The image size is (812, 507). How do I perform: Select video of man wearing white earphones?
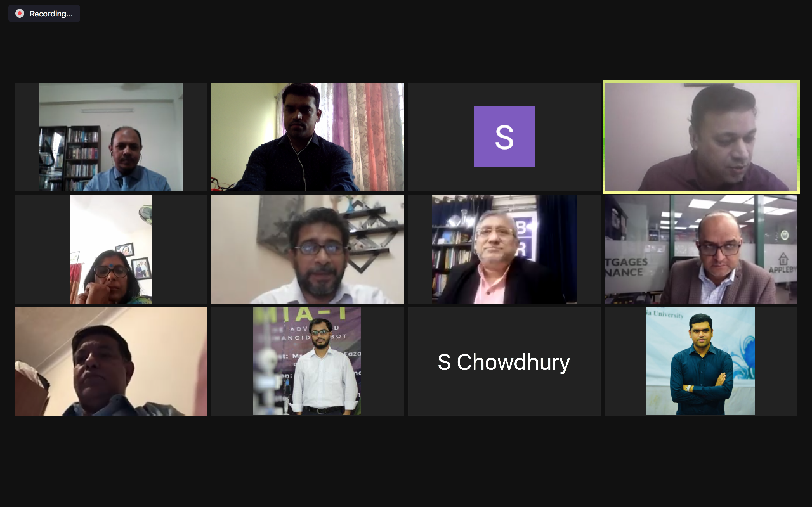(x=307, y=137)
